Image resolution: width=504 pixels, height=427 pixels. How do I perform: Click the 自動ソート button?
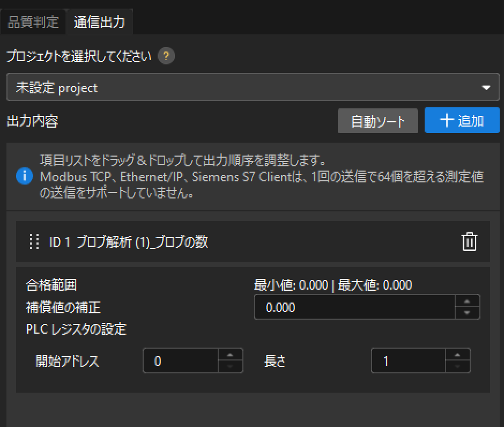[x=377, y=121]
